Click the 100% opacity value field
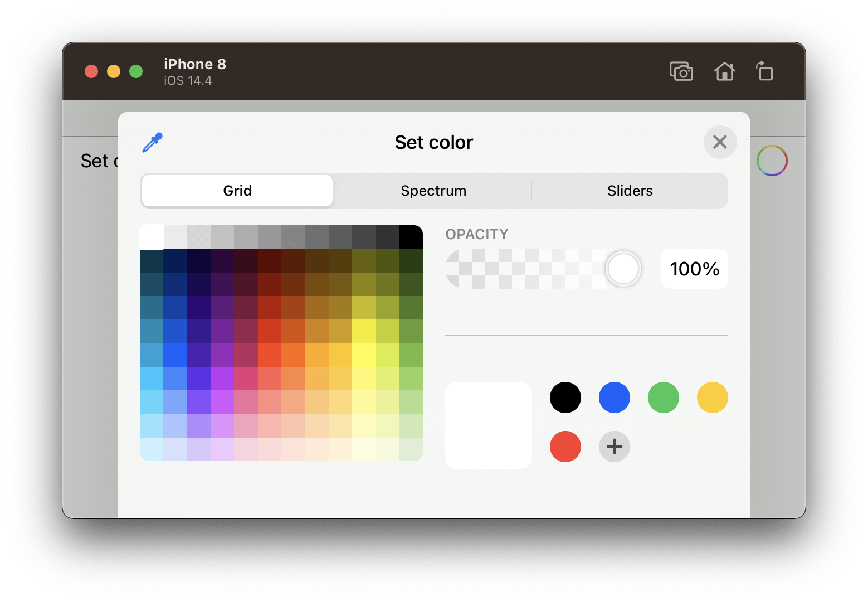 pyautogui.click(x=694, y=269)
